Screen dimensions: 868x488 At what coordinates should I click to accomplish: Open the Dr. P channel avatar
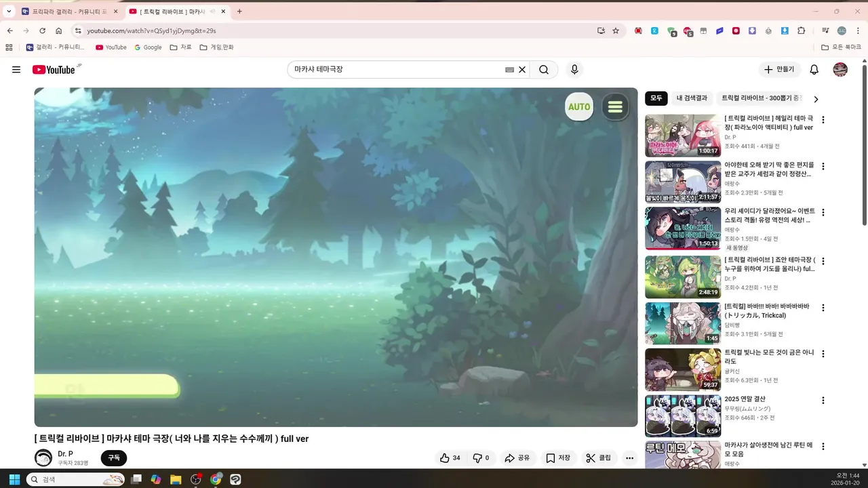pyautogui.click(x=43, y=457)
